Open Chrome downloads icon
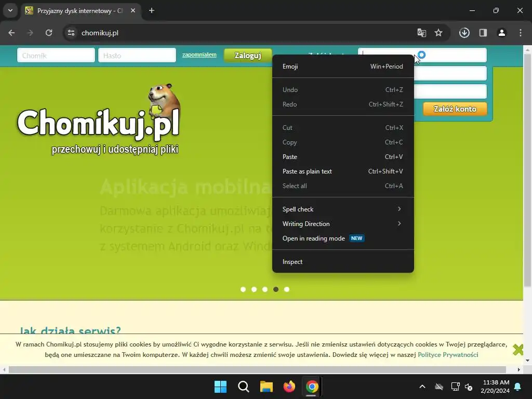The image size is (532, 399). pyautogui.click(x=464, y=33)
